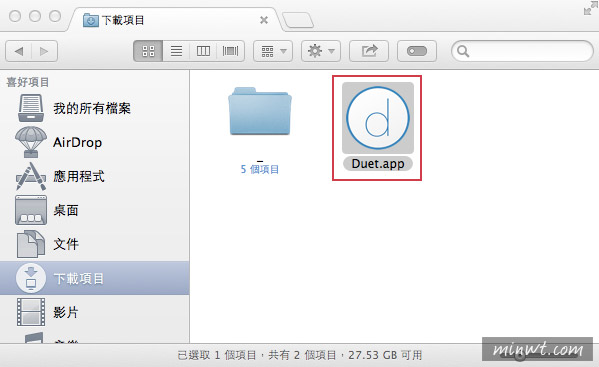Switch to Cover Flow view
Viewport: 599px width, 367px height.
click(x=230, y=51)
